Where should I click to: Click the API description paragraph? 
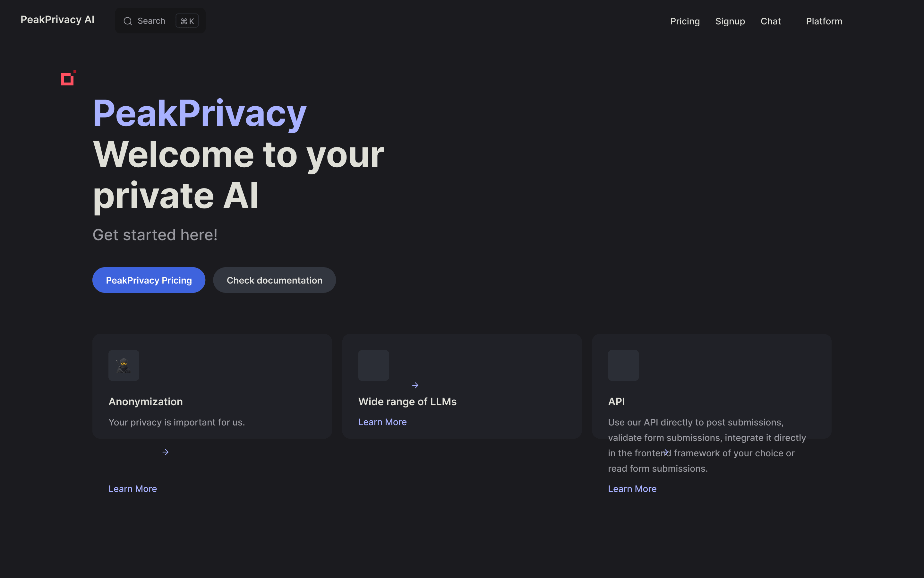707,445
